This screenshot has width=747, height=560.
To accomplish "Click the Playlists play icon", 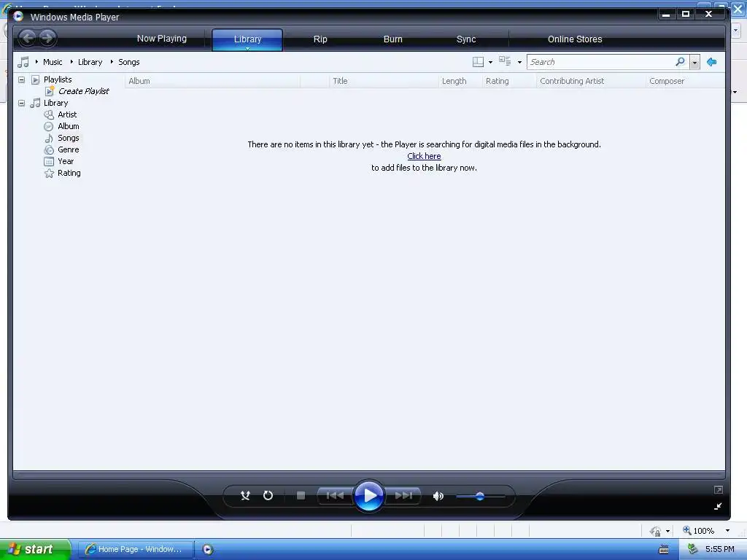I will click(x=35, y=79).
